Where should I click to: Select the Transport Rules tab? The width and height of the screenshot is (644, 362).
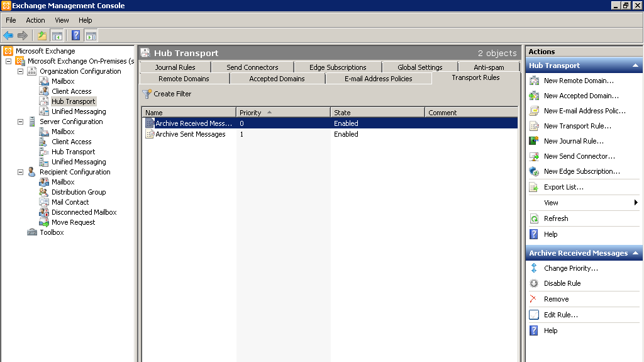[x=475, y=77]
